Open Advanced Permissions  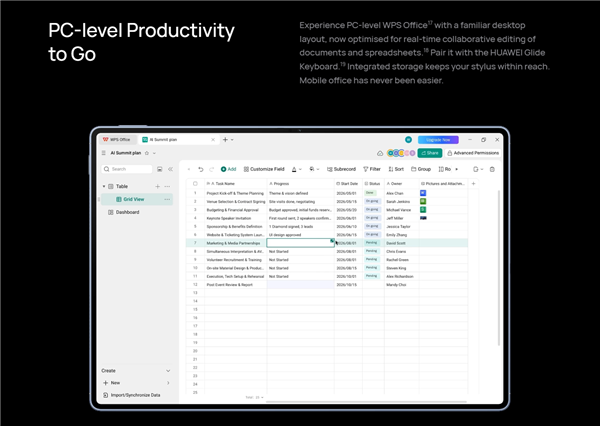473,153
